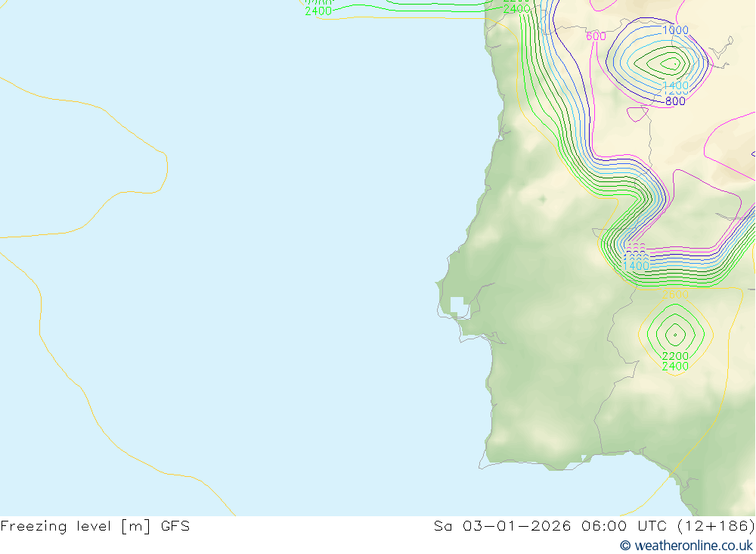Click the '2400' label at the northern coastline
The height and width of the screenshot is (554, 756).
pyautogui.click(x=517, y=9)
